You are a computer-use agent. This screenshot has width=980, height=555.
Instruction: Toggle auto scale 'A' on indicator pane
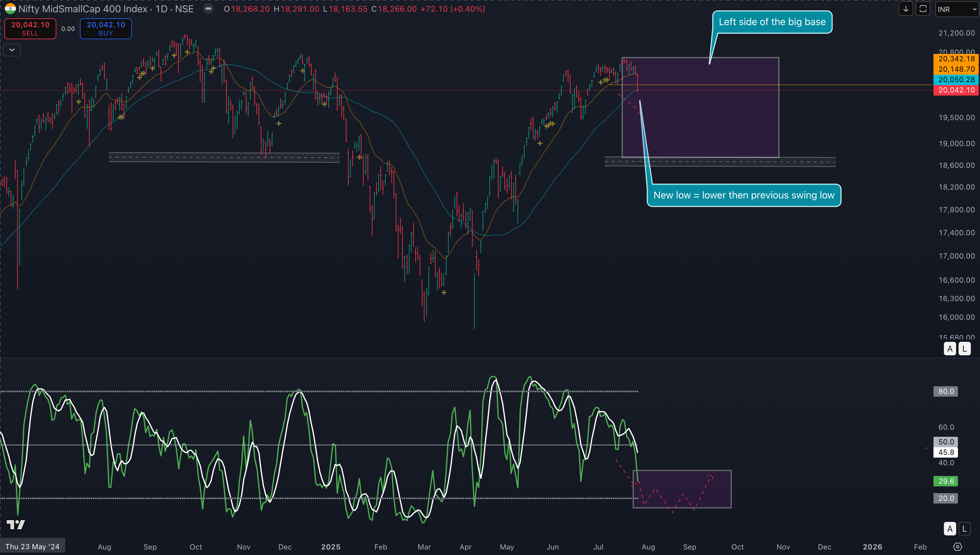(949, 529)
